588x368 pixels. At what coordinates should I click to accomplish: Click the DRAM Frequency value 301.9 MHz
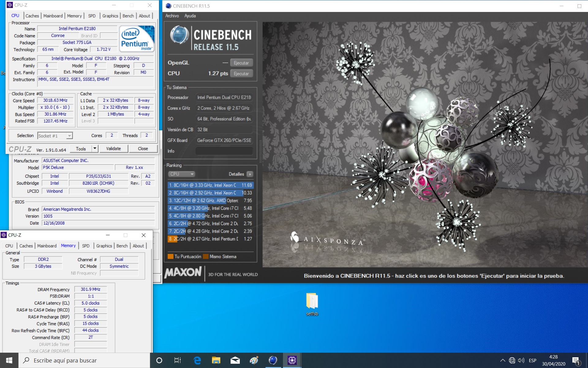coord(91,289)
